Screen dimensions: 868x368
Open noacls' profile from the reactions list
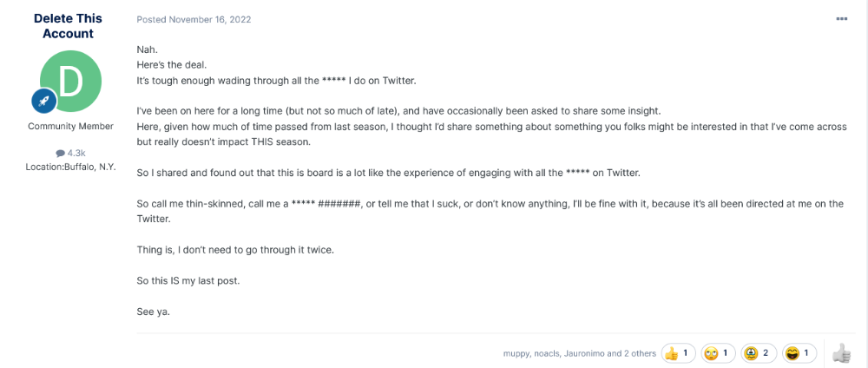tap(544, 353)
